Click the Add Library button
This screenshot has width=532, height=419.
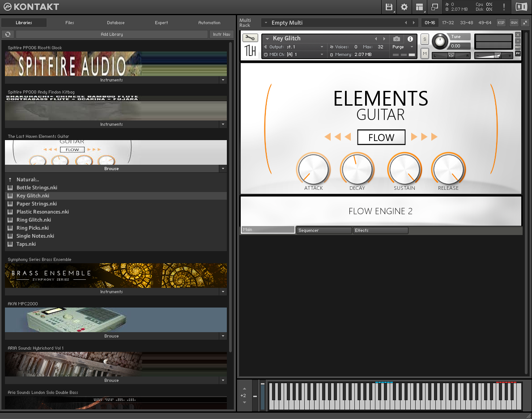[x=111, y=34]
